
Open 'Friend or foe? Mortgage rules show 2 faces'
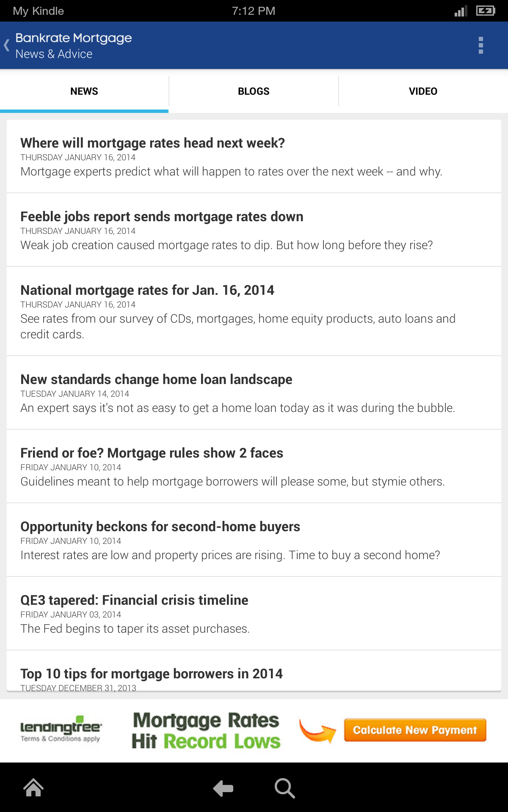point(152,453)
